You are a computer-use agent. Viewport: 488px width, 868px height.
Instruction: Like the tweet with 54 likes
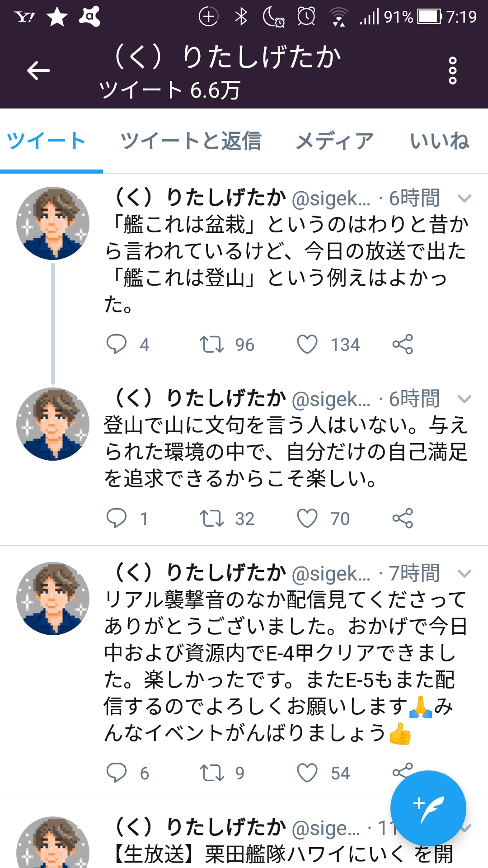click(307, 773)
